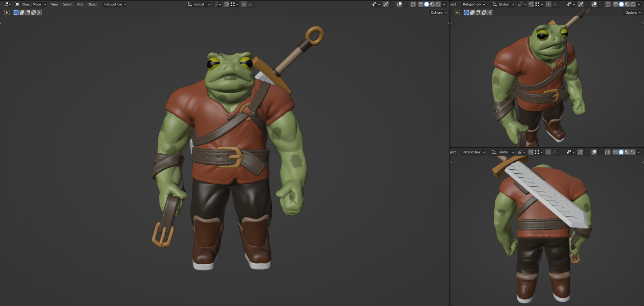Switch to Material Preview shading icon
644x306 pixels.
[x=432, y=4]
